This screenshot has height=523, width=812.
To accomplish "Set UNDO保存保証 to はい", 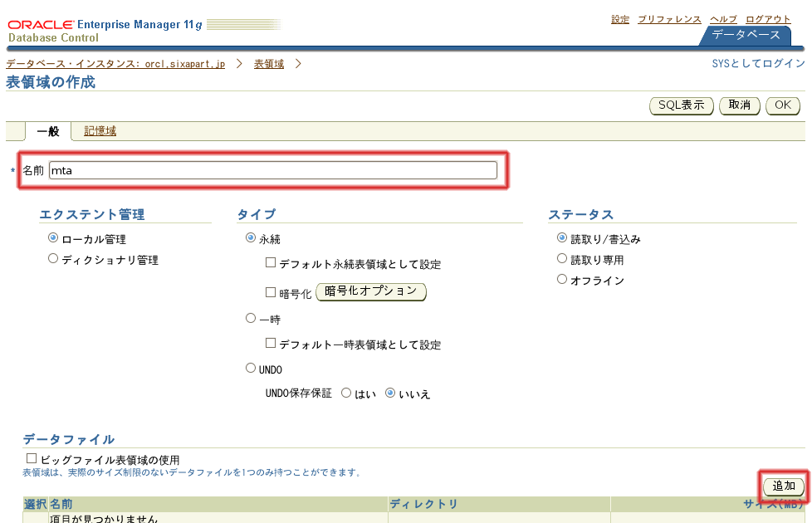I will click(346, 393).
